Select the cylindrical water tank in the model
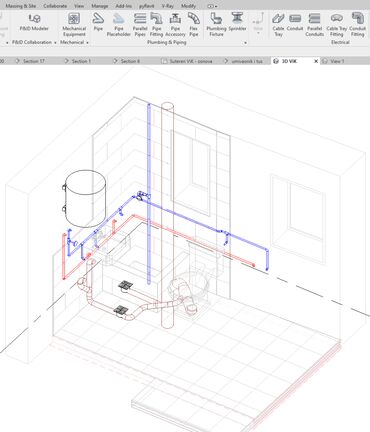This screenshot has height=432, width=370. pyautogui.click(x=85, y=198)
